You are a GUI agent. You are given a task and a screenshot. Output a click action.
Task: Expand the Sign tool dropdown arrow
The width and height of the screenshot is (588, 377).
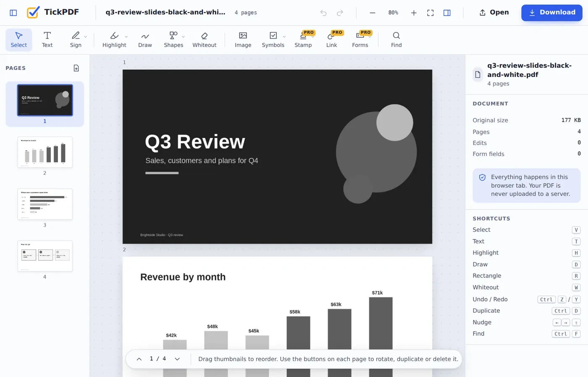tap(86, 37)
